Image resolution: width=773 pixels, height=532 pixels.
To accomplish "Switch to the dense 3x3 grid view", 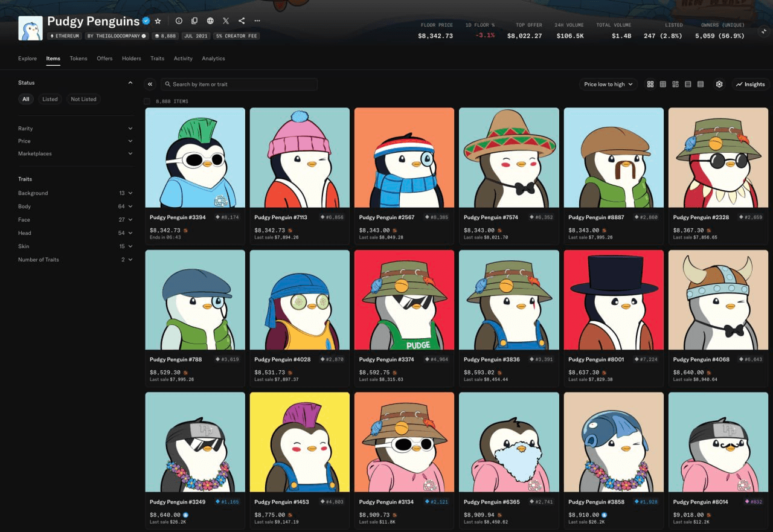I will pyautogui.click(x=663, y=85).
